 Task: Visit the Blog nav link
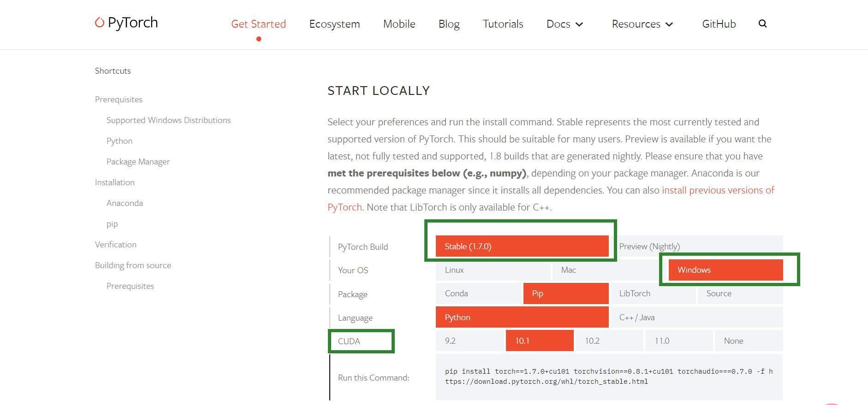449,24
